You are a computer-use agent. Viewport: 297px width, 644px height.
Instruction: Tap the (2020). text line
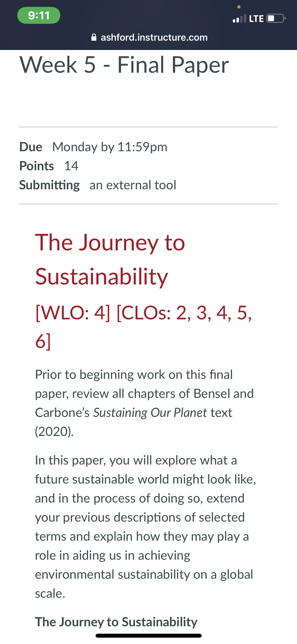[54, 431]
